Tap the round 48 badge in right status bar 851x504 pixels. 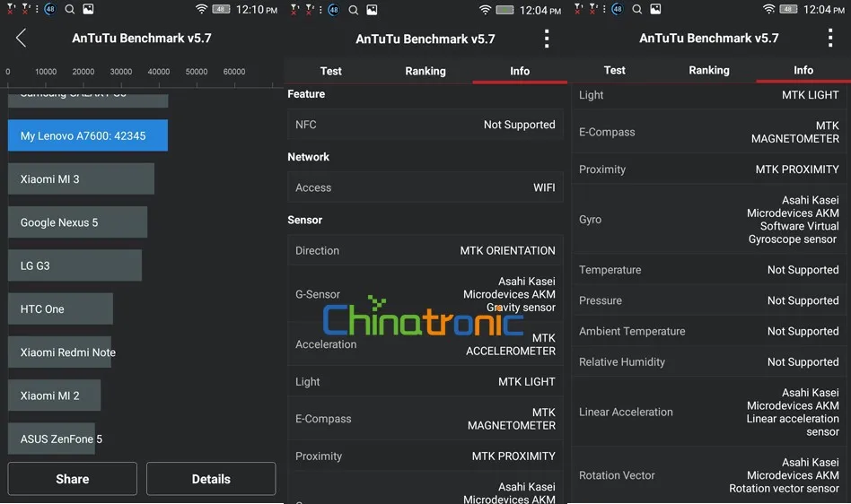coord(618,9)
